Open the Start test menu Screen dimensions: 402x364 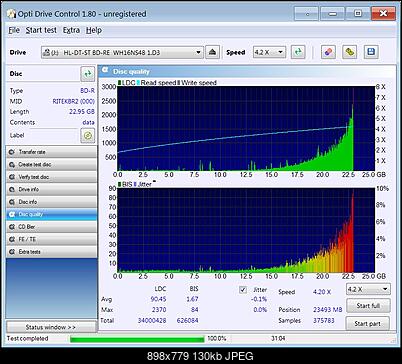(41, 30)
